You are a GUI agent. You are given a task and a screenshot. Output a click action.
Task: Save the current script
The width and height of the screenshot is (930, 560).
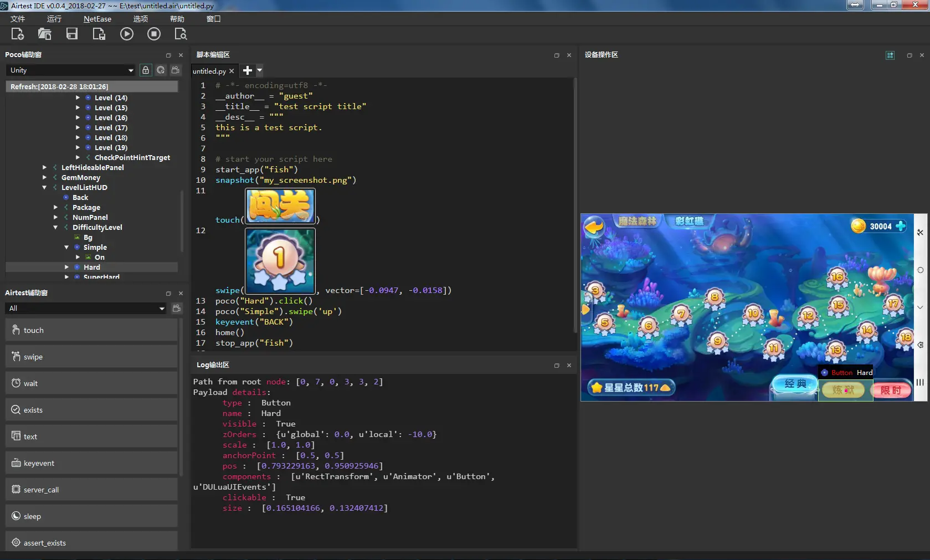point(71,34)
